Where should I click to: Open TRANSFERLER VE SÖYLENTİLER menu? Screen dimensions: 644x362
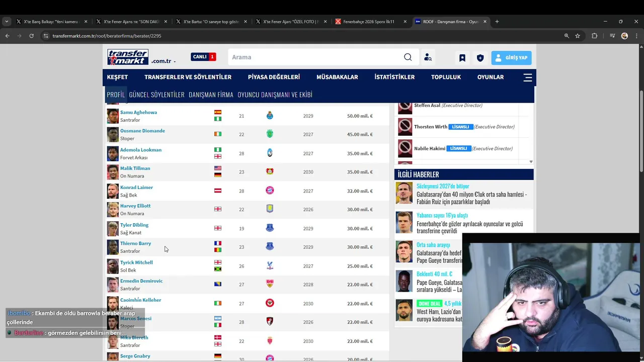click(x=188, y=77)
